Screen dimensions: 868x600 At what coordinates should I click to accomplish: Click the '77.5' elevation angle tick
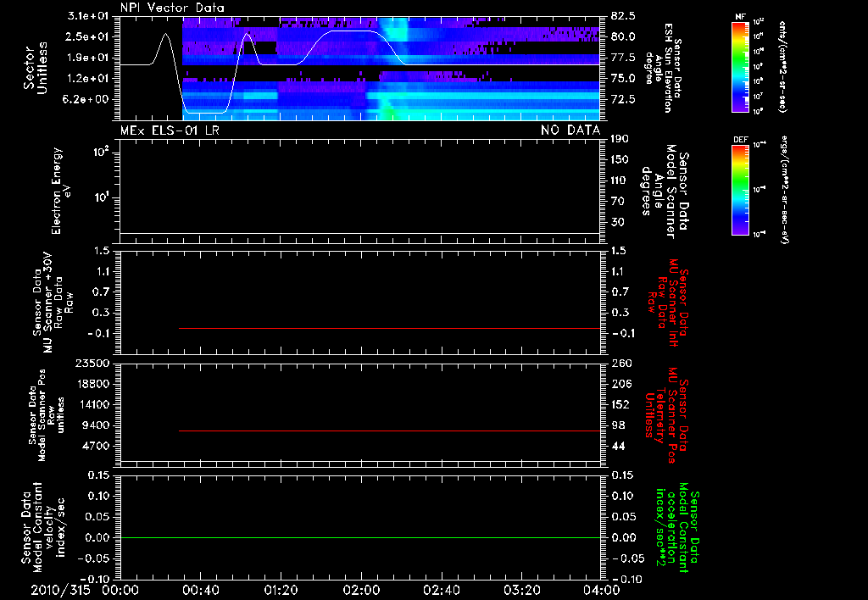(x=623, y=58)
